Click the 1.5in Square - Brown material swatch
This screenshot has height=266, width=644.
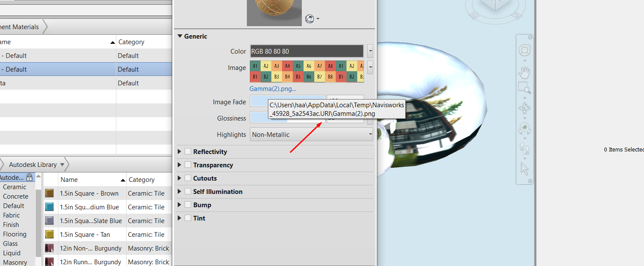click(49, 193)
